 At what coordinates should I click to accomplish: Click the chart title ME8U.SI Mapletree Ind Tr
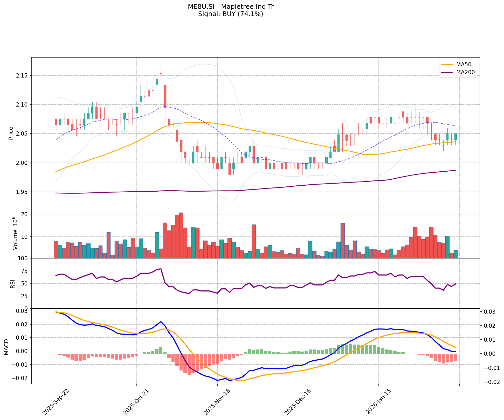(231, 7)
